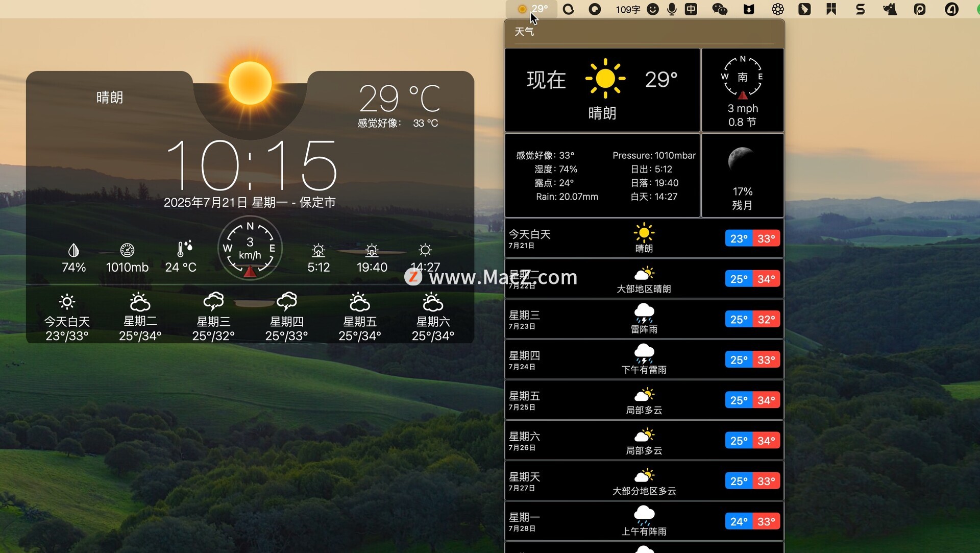Click the smiley face menu bar icon
Screen dimensions: 980x553
(x=653, y=9)
